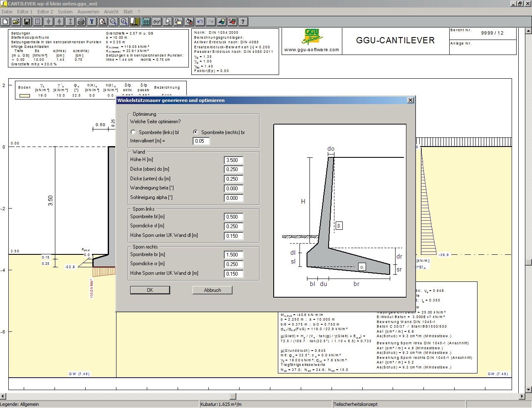Click Höhe Sporn unter UK Wand dl field

coord(234,236)
